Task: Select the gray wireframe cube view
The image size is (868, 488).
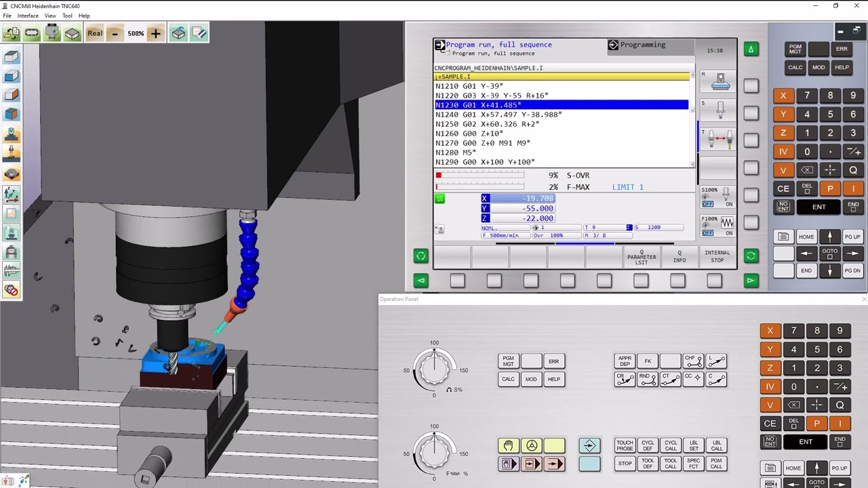Action: [x=11, y=57]
